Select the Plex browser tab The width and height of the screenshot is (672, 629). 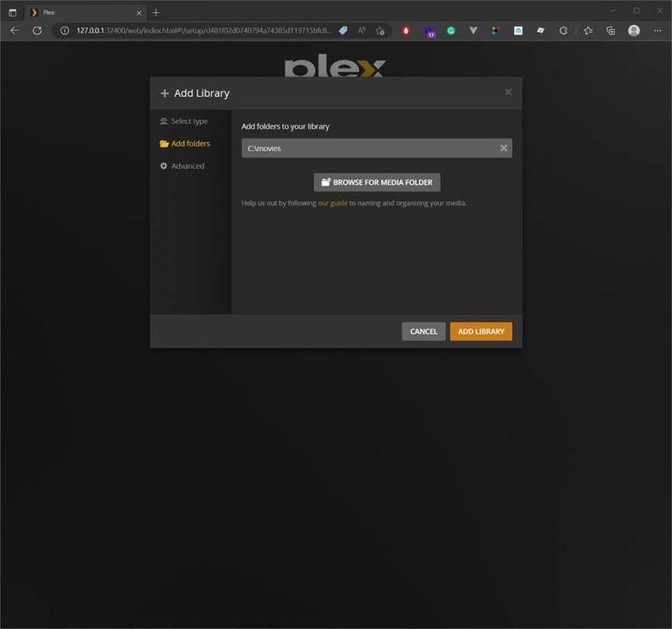(x=86, y=13)
